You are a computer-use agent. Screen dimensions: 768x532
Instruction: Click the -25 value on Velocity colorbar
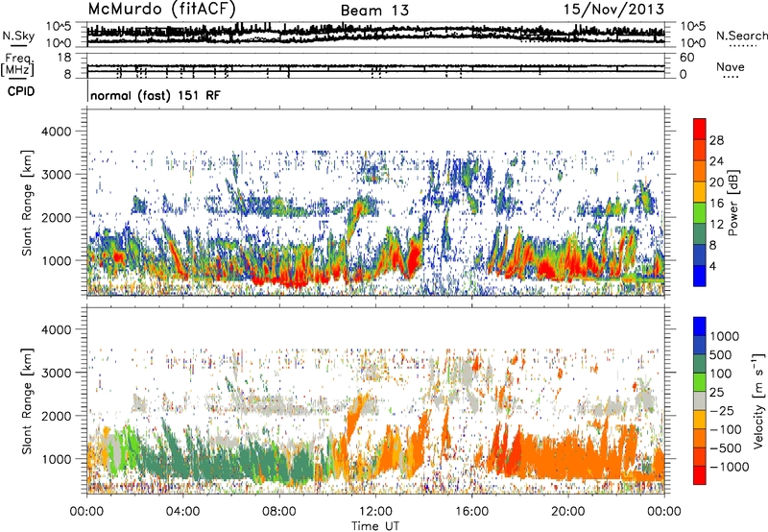[x=722, y=410]
